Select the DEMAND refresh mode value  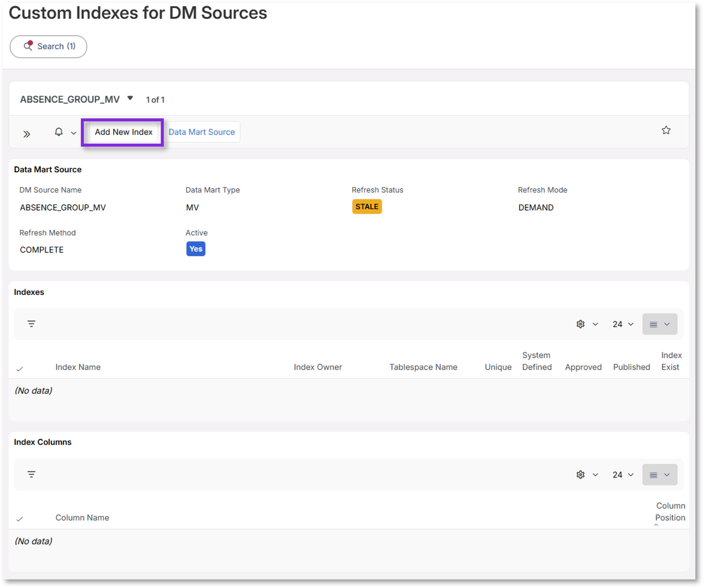(x=536, y=208)
